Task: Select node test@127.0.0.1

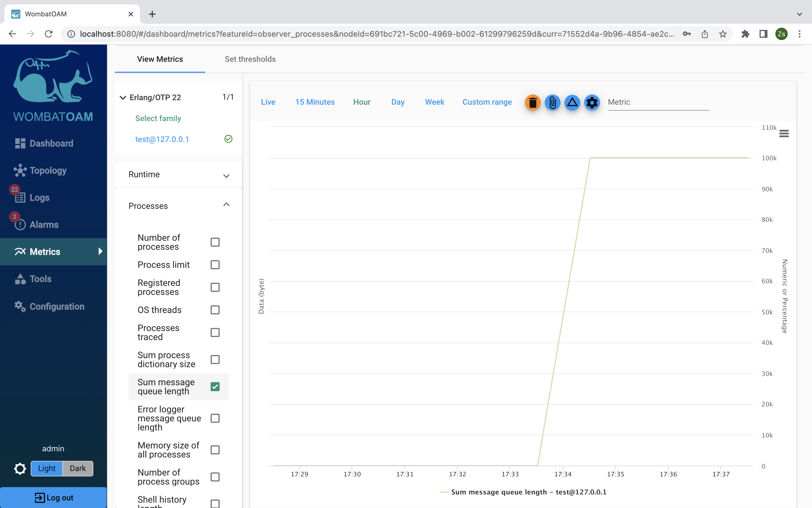Action: pyautogui.click(x=162, y=139)
